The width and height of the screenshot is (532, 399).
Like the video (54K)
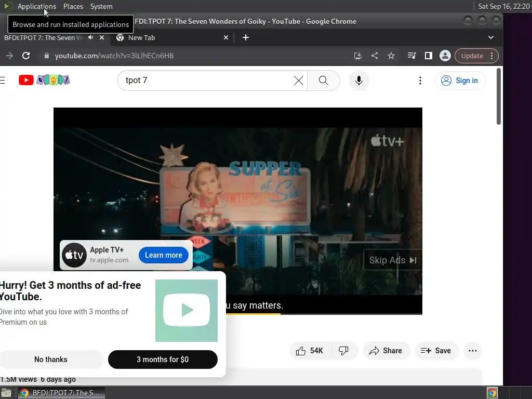pyautogui.click(x=309, y=351)
